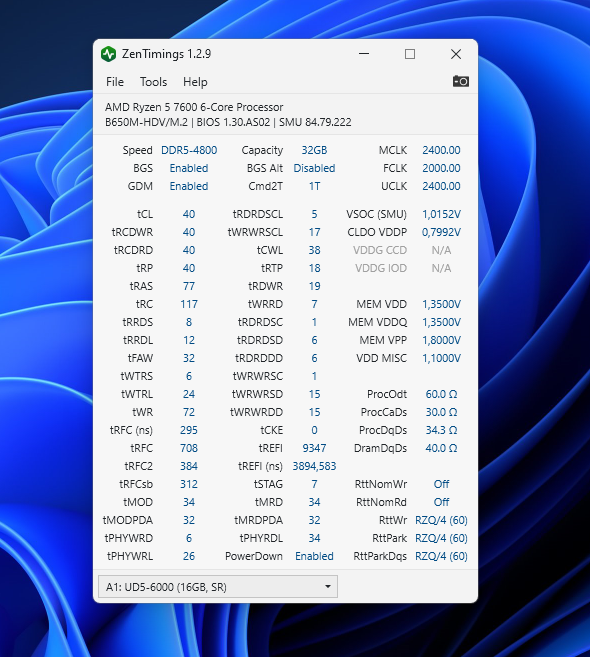Click the tPHYWRD value 6
Viewport: 590px width, 657px height.
[189, 538]
